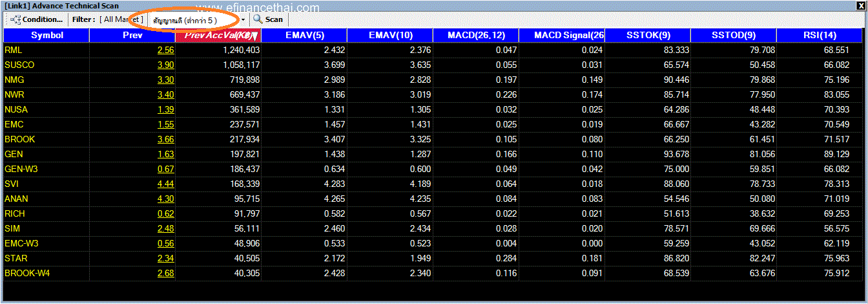Sort by the MACD Signal column header
The image size is (868, 304).
click(562, 36)
